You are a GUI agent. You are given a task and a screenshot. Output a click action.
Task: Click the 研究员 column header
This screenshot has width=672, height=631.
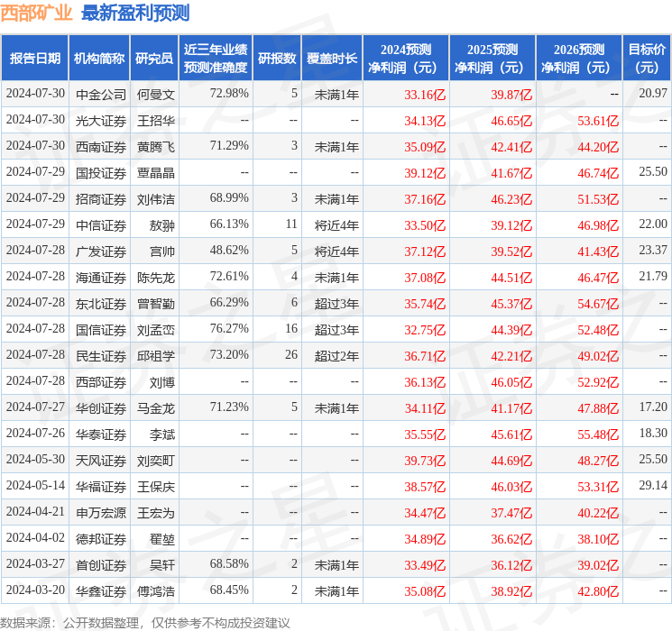(154, 59)
